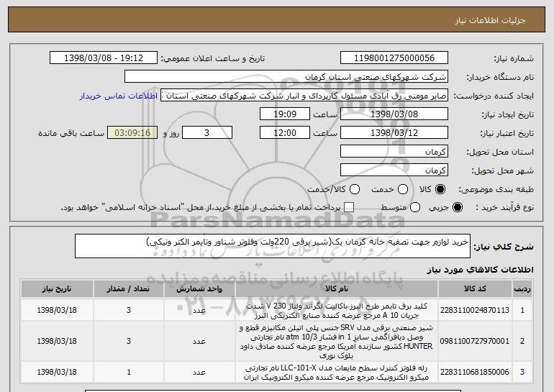
Task: Click the کد کالا column header
Action: pyautogui.click(x=475, y=289)
